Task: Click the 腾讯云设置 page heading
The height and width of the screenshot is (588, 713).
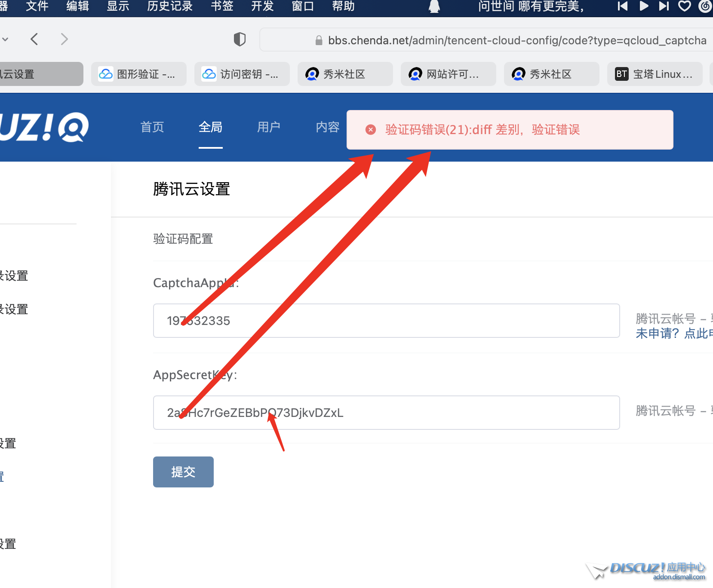Action: click(191, 189)
